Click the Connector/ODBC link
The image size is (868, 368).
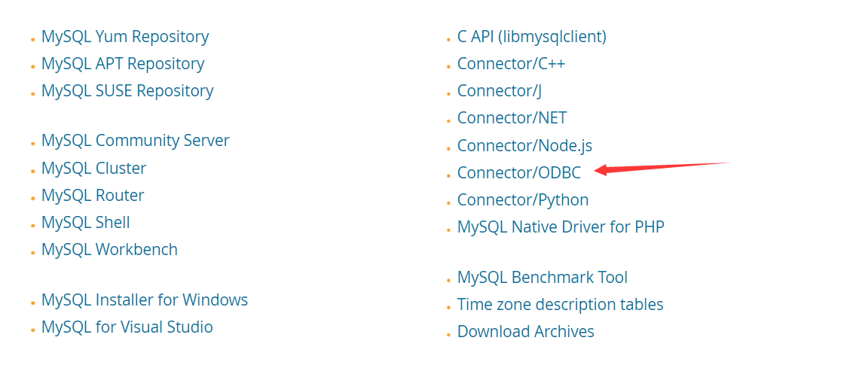click(x=519, y=173)
